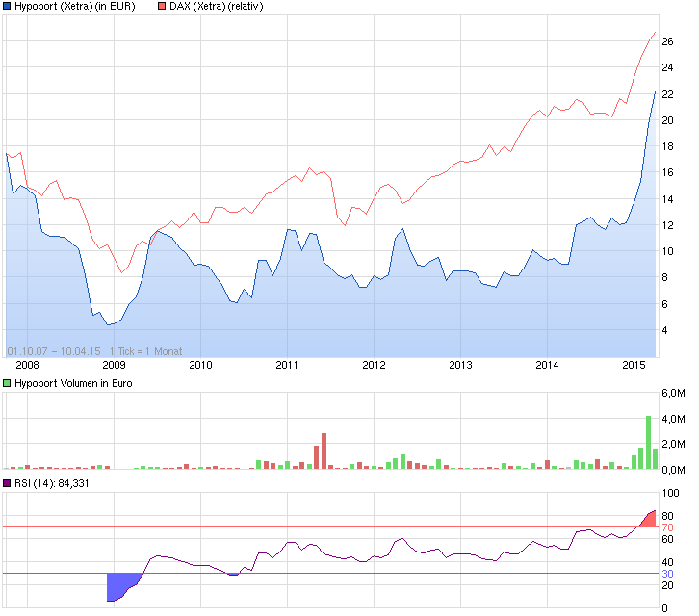This screenshot has height=616, width=699.
Task: Click the red RSI threshold label 70
Action: pyautogui.click(x=667, y=527)
